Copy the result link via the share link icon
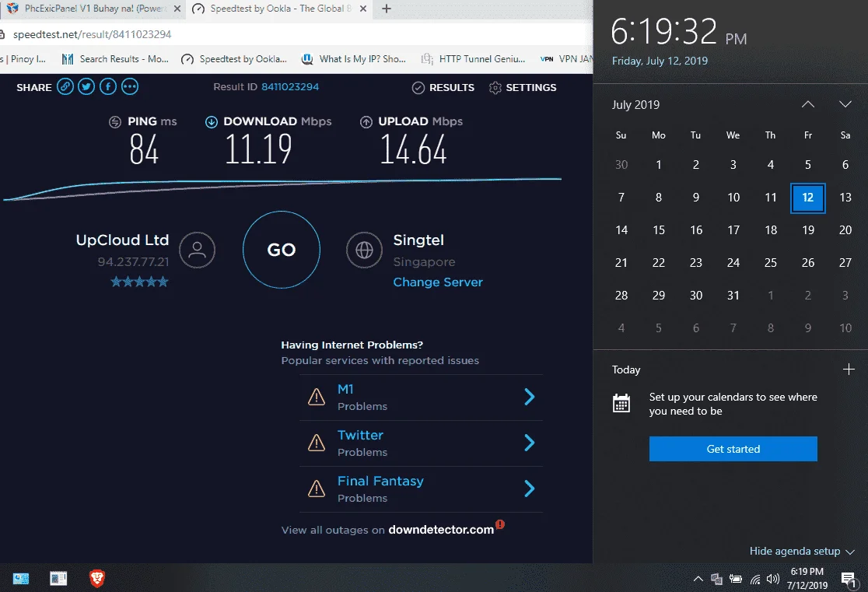 coord(65,87)
